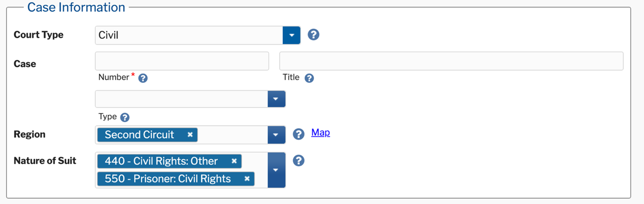Remove the 550 - Prisoner: Civil Rights tag

tap(247, 179)
